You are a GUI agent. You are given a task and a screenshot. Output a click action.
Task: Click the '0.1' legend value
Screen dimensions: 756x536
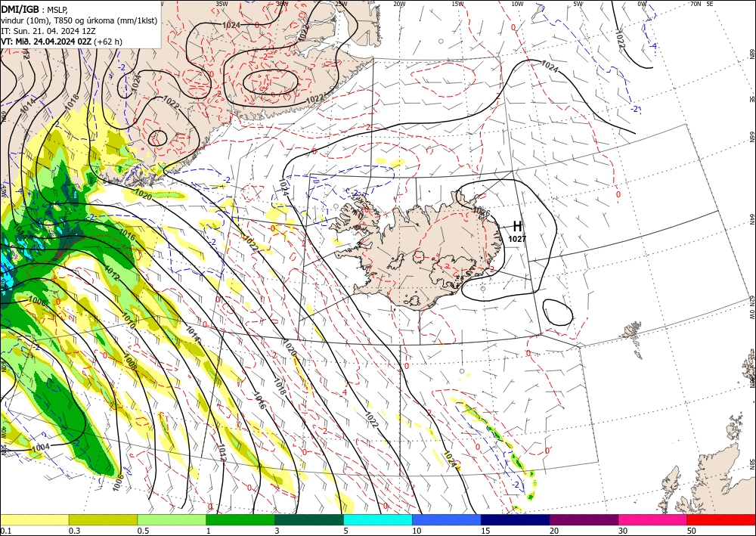[x=5, y=531]
